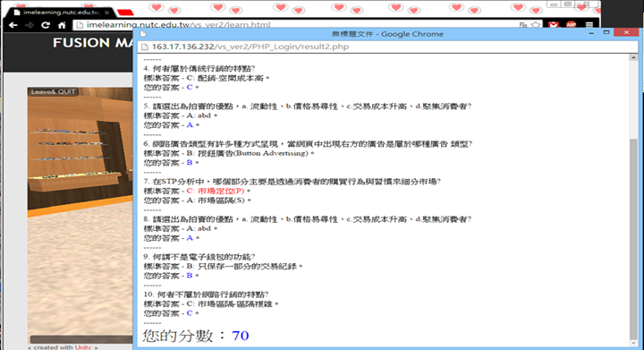Reload the imelearning page
This screenshot has width=644, height=350.
pyautogui.click(x=46, y=25)
